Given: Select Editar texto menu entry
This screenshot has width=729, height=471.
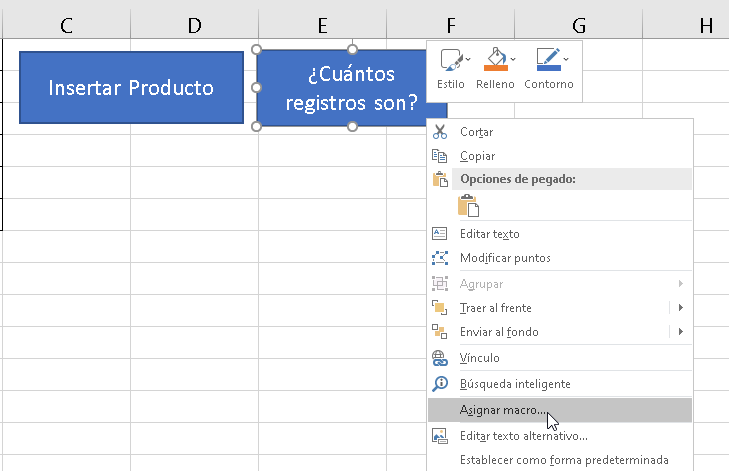Looking at the screenshot, I should click(560, 233).
